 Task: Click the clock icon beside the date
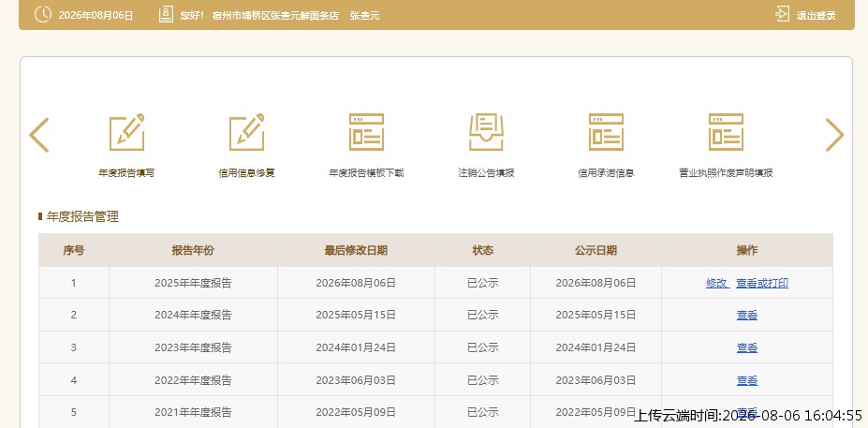pyautogui.click(x=43, y=15)
